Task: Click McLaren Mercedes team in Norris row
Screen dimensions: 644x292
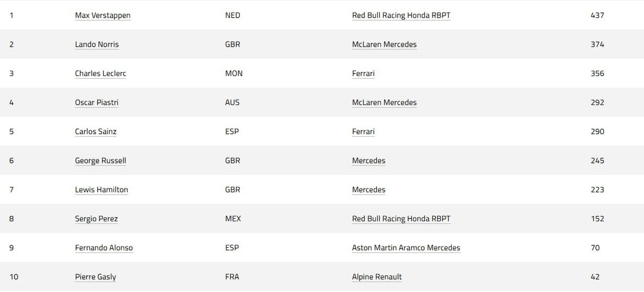Action: [x=384, y=44]
